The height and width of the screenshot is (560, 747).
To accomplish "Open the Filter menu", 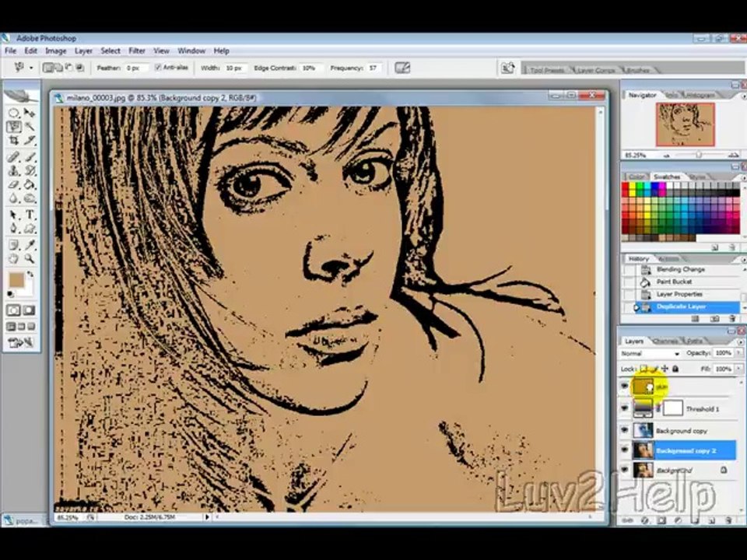I will point(137,51).
